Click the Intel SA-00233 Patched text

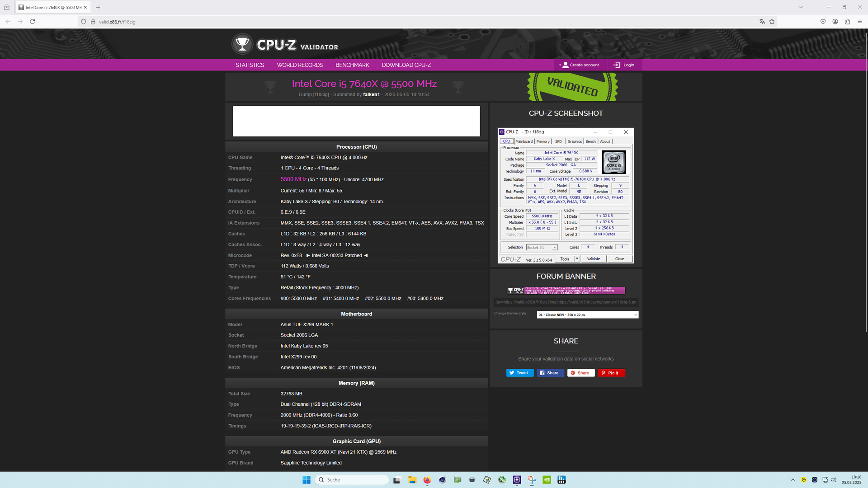tap(337, 255)
